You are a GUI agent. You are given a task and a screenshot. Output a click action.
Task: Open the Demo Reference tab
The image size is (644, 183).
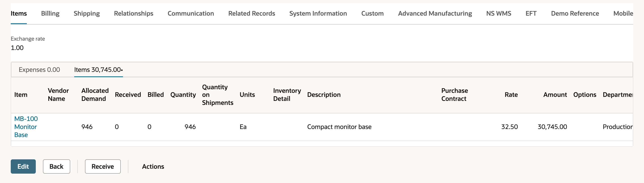575,13
